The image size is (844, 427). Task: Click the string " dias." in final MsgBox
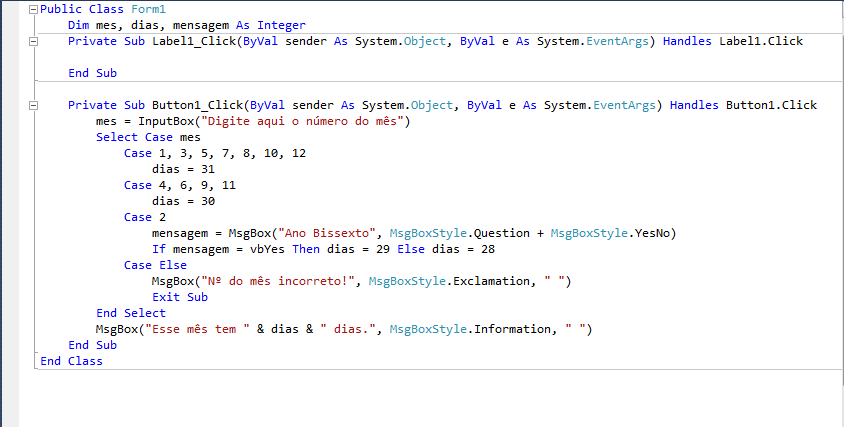(348, 329)
